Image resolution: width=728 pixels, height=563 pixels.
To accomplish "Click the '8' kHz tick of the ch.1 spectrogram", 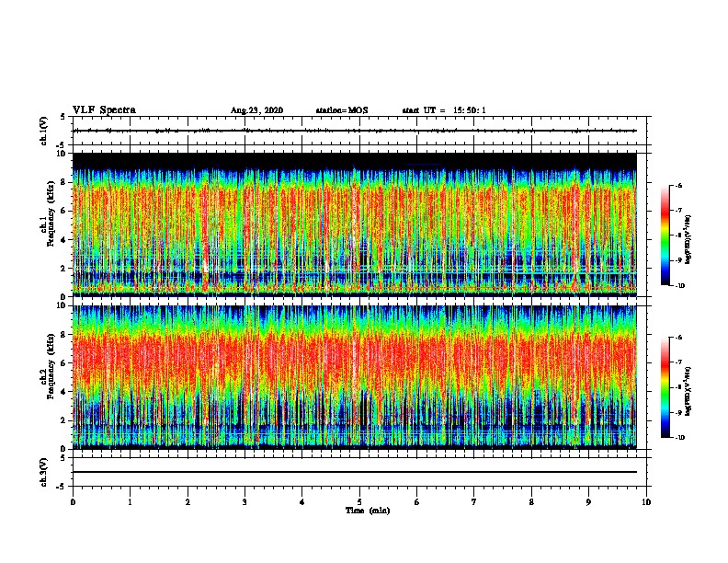I will pos(64,182).
